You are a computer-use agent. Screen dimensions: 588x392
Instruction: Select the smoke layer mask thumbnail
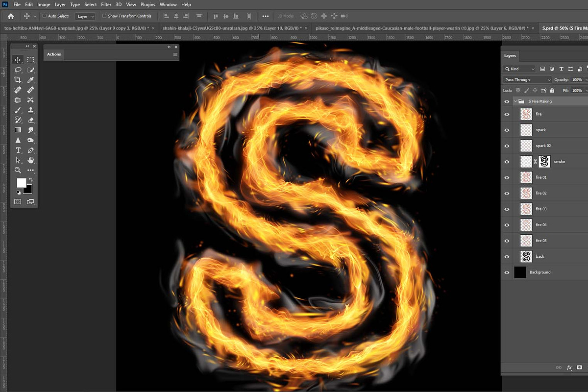click(x=545, y=162)
